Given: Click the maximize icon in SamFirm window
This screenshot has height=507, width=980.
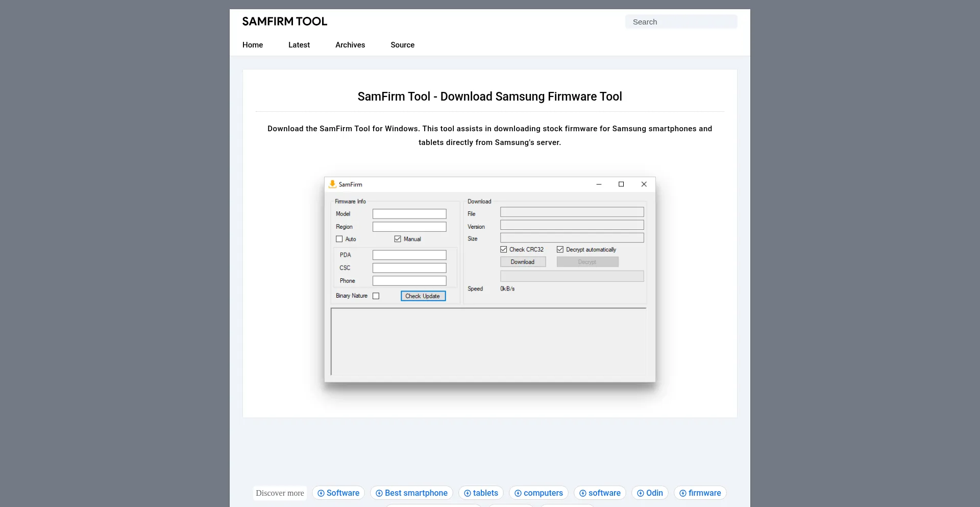Looking at the screenshot, I should point(621,184).
